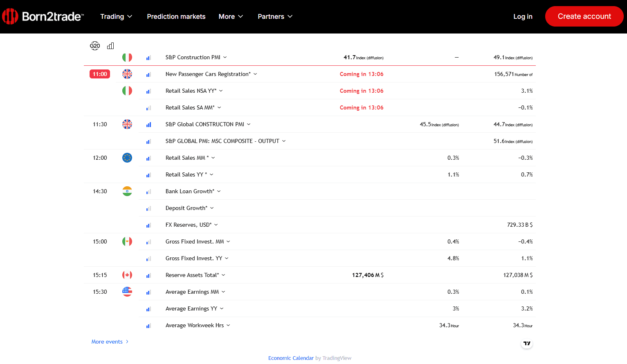The height and width of the screenshot is (364, 627).
Task: Click importance icon for Reserve Assets Total
Action: (x=148, y=276)
